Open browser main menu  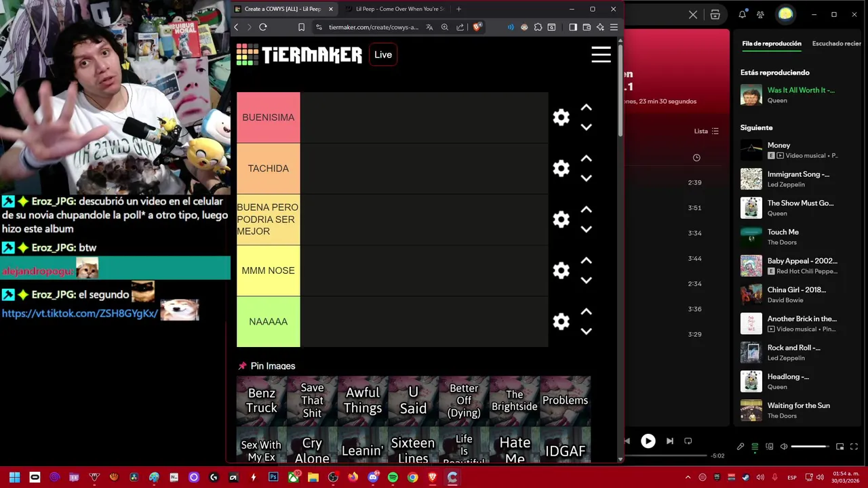(x=614, y=27)
